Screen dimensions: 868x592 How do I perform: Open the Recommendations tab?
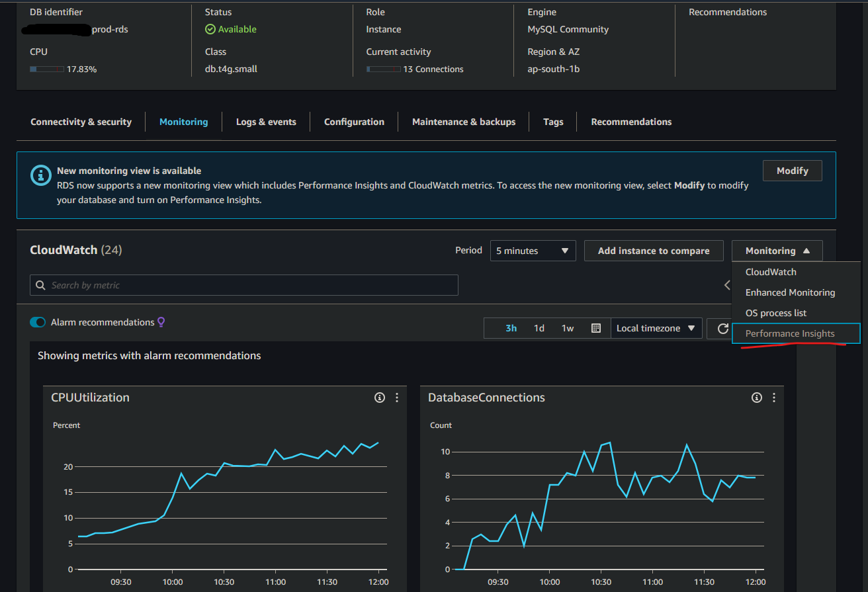click(631, 122)
